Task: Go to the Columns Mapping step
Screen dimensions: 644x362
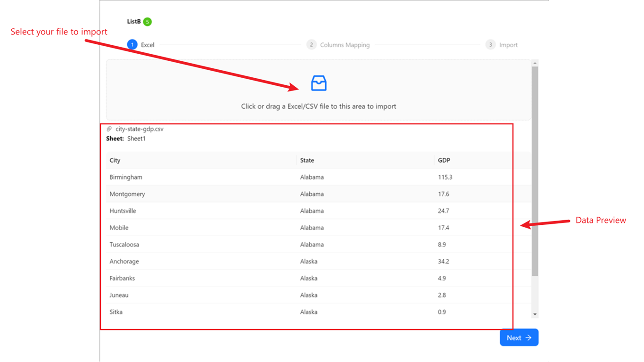Action: pyautogui.click(x=345, y=45)
